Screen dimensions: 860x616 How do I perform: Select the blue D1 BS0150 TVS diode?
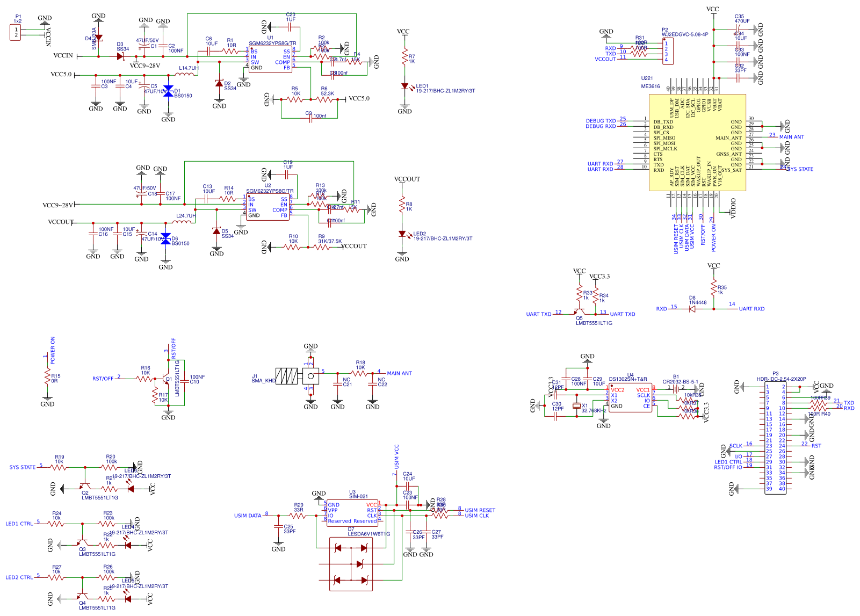pos(168,91)
